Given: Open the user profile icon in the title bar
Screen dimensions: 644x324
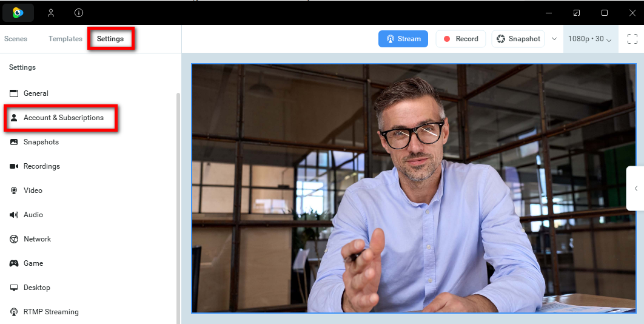Looking at the screenshot, I should pyautogui.click(x=51, y=13).
